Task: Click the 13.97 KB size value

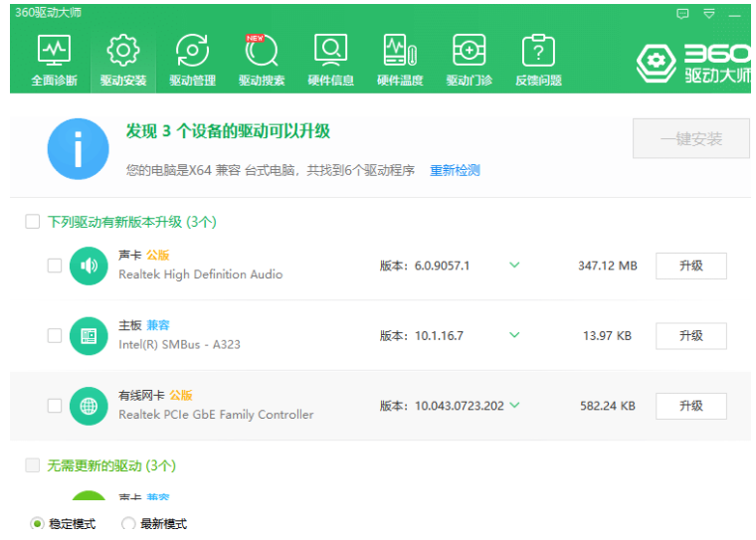Action: [x=607, y=335]
